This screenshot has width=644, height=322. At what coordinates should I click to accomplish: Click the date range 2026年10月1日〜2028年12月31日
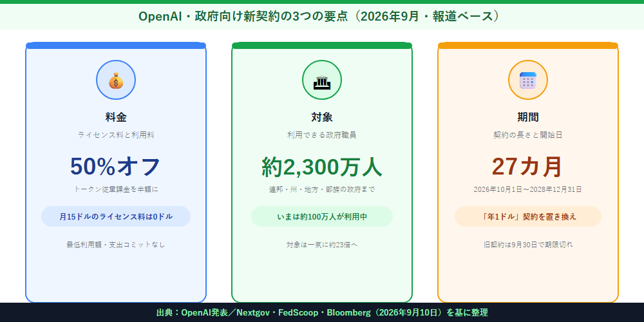pos(528,189)
